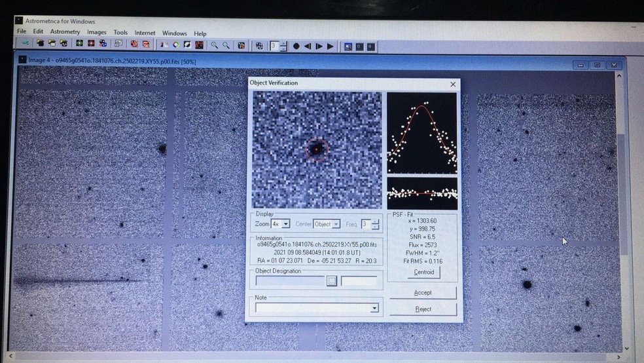Click the step backward blink arrow
644x363 pixels.
pyautogui.click(x=308, y=46)
